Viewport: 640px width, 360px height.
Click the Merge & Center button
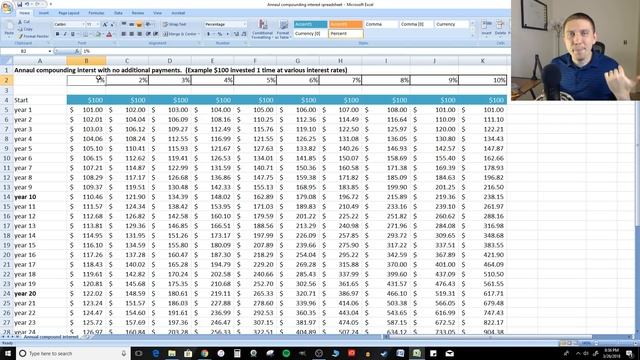tap(181, 34)
